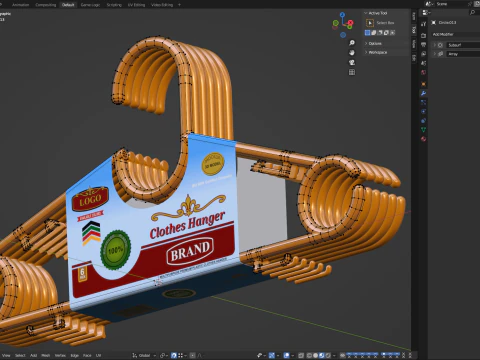Image resolution: width=480 pixels, height=360 pixels.
Task: Open the UV menu in viewport header
Action: (x=98, y=355)
